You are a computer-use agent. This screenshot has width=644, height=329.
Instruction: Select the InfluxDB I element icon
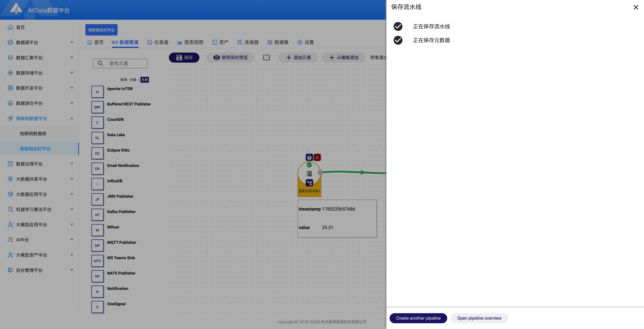coord(97,184)
